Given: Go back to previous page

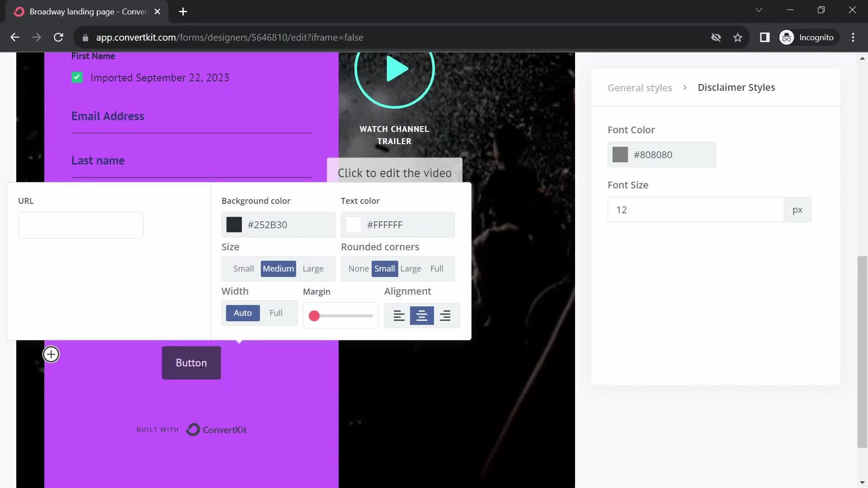Looking at the screenshot, I should click(15, 38).
